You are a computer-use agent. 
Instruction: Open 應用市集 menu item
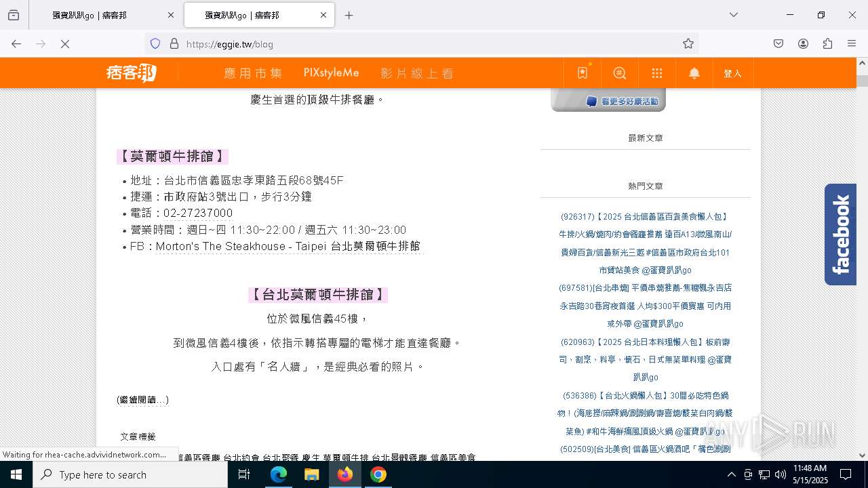[253, 73]
